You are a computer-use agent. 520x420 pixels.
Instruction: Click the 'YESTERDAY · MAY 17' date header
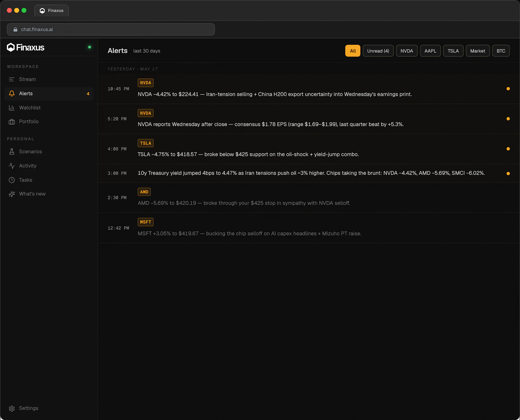pyautogui.click(x=133, y=69)
